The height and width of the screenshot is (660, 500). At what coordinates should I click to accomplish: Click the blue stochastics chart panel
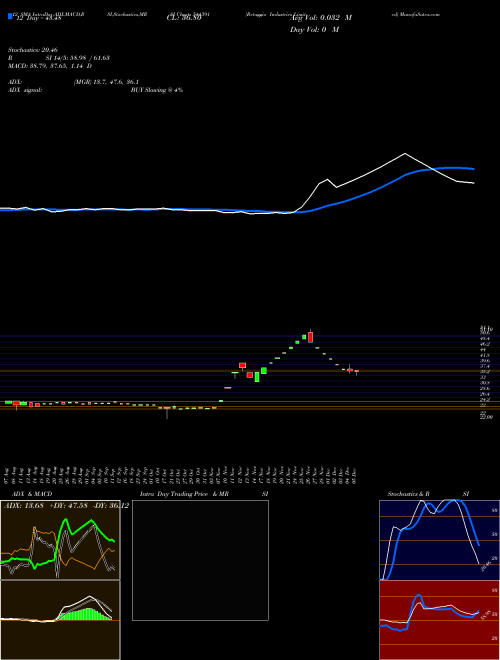(439, 540)
